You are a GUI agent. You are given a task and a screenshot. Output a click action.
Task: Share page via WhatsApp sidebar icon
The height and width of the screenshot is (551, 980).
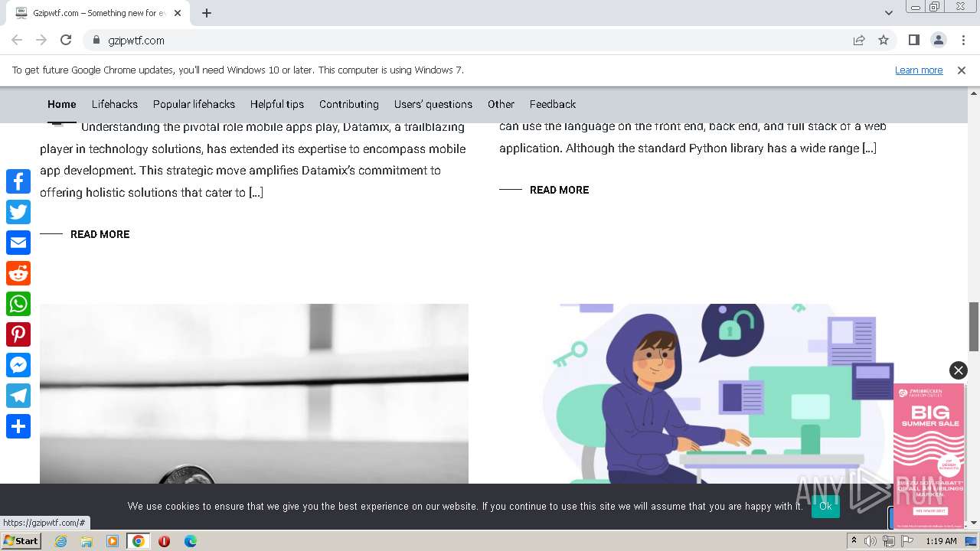tap(18, 304)
